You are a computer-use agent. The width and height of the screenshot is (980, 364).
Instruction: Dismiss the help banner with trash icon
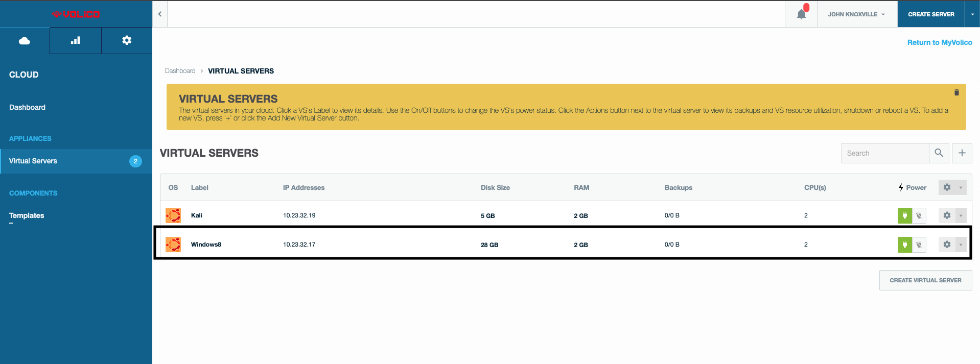coord(956,92)
